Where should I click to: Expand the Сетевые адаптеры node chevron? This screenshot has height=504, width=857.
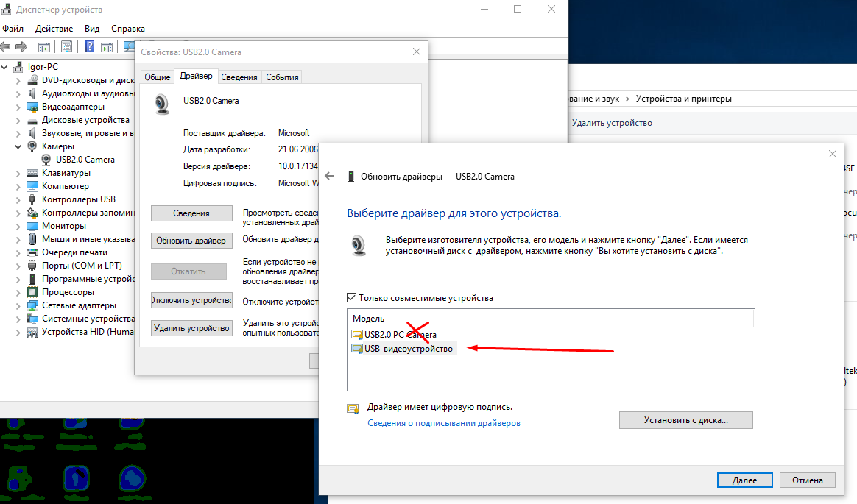pos(18,306)
